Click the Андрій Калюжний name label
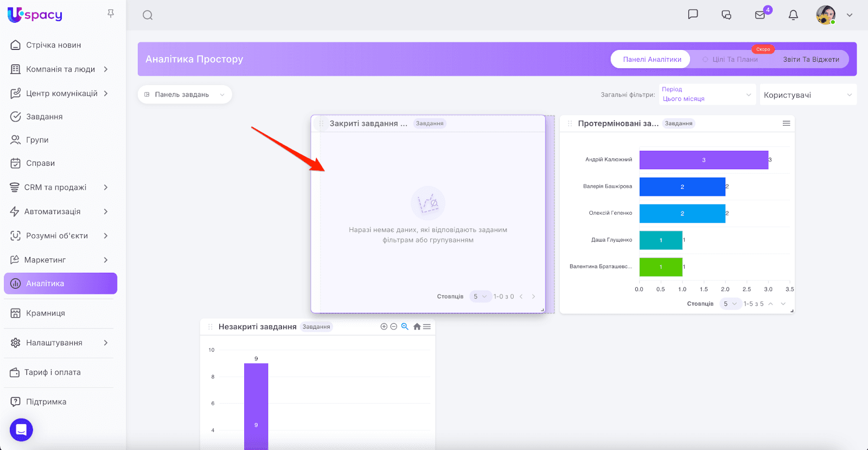This screenshot has width=868, height=450. pos(609,159)
